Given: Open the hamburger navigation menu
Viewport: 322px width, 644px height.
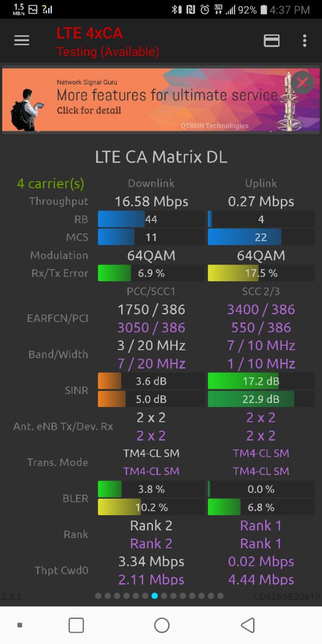Looking at the screenshot, I should point(22,41).
